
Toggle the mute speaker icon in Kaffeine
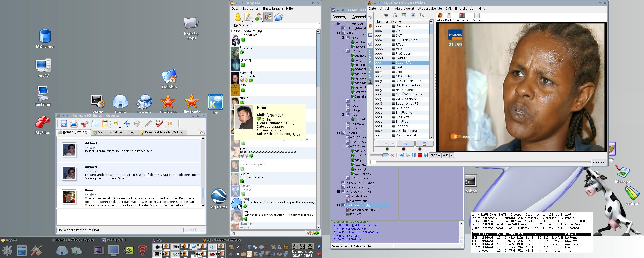[x=392, y=155]
